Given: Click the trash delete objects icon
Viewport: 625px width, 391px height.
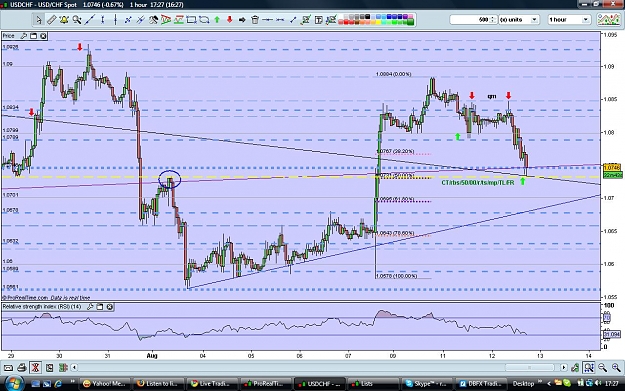Looking at the screenshot, I should pos(255,20).
